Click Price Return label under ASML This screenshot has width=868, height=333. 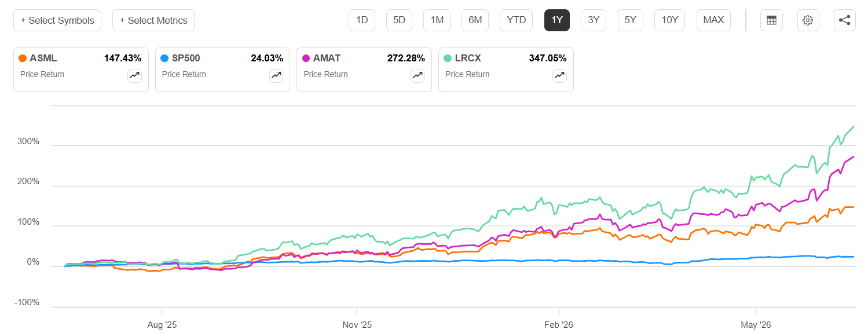coord(42,74)
